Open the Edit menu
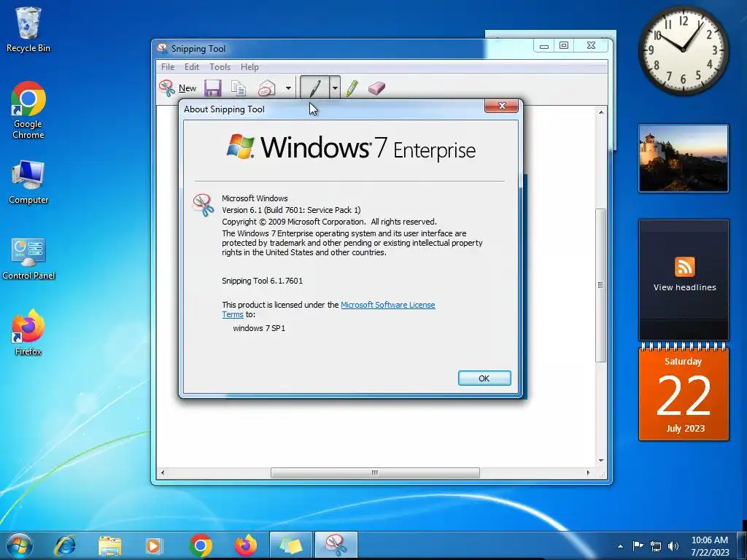The image size is (747, 560). pos(192,67)
